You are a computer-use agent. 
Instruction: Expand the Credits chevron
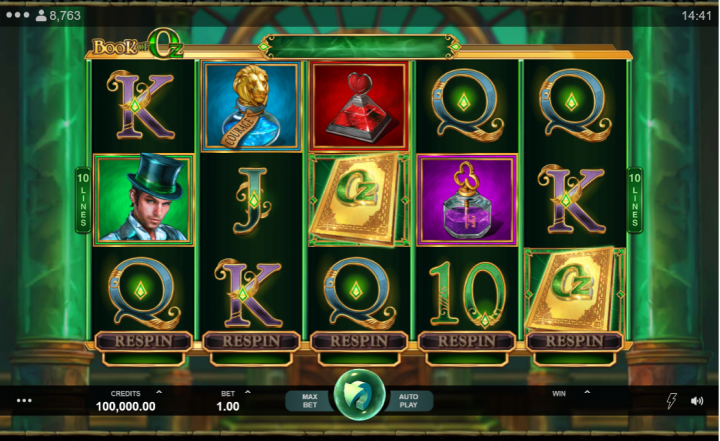pyautogui.click(x=159, y=392)
